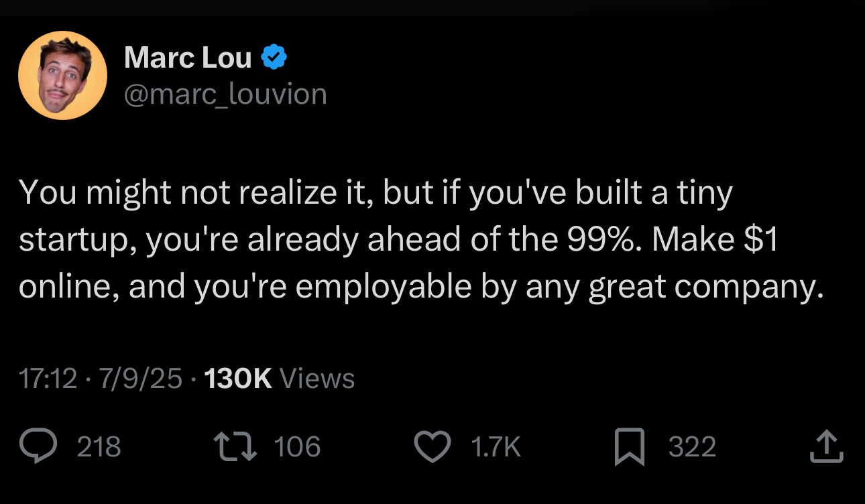Image resolution: width=865 pixels, height=504 pixels.
Task: Click the 106 reposts count
Action: [x=298, y=447]
